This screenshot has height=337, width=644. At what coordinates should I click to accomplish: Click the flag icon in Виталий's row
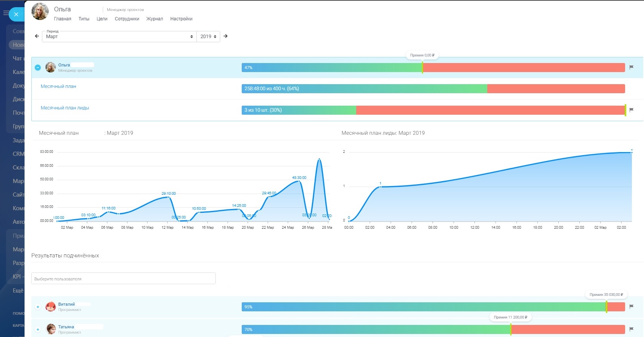pyautogui.click(x=631, y=306)
